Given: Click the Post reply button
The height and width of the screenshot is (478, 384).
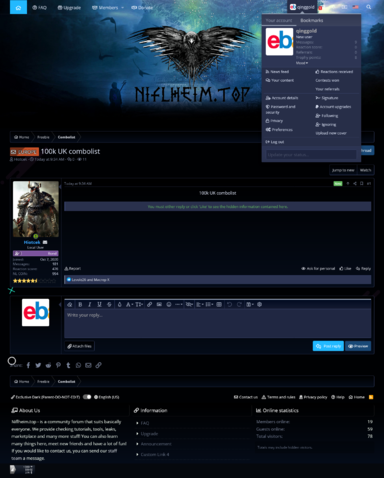Looking at the screenshot, I should 328,346.
